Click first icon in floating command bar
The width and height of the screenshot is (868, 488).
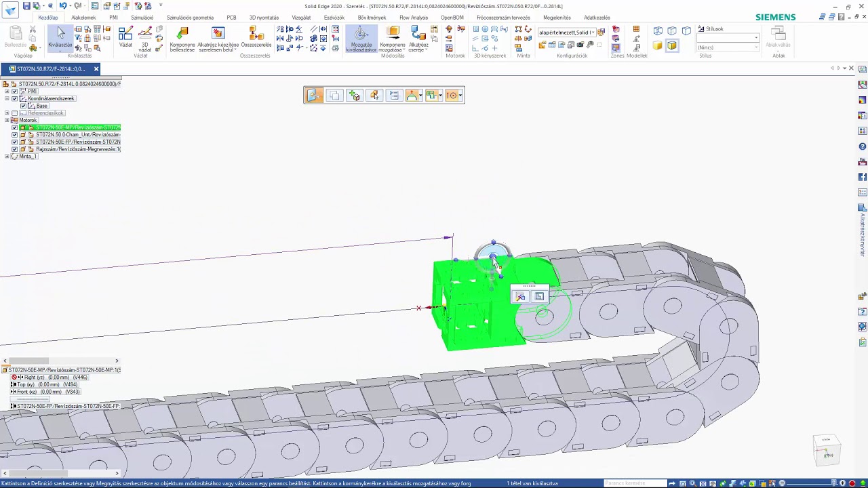313,96
